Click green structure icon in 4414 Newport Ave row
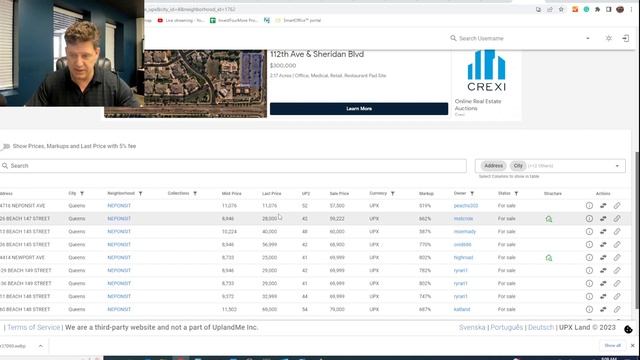The width and height of the screenshot is (640, 360). [549, 258]
